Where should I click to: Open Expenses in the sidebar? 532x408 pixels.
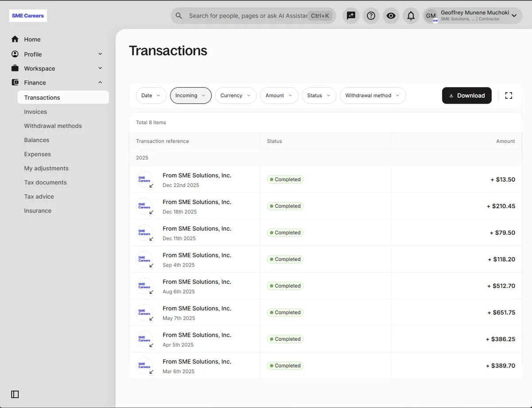click(x=37, y=154)
